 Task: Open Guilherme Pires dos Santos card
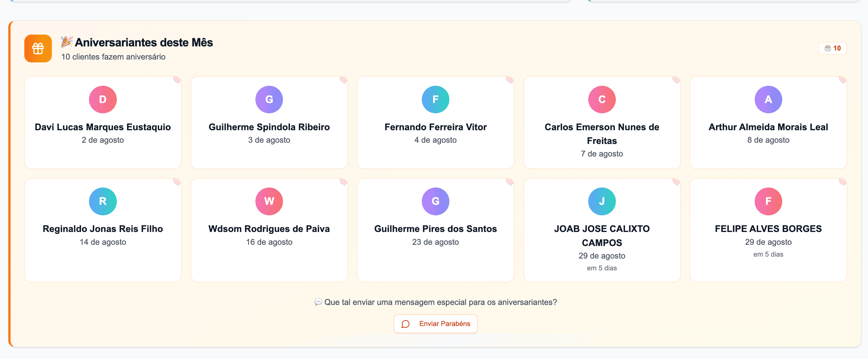435,256
